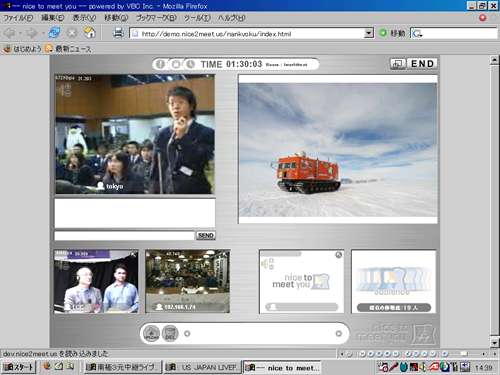Screen dimensions: 500x375
Task: Open the ツール (Tools) menu
Action: point(197,18)
